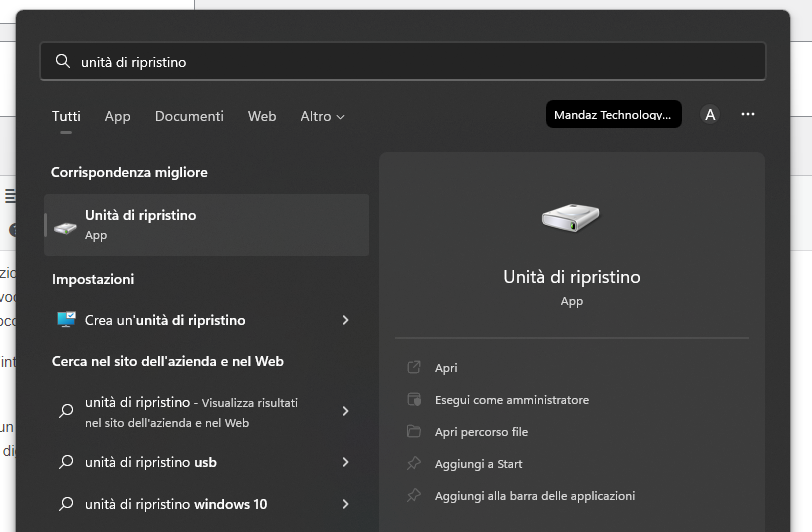Image resolution: width=812 pixels, height=532 pixels.
Task: Switch to the App filter tab
Action: point(117,116)
